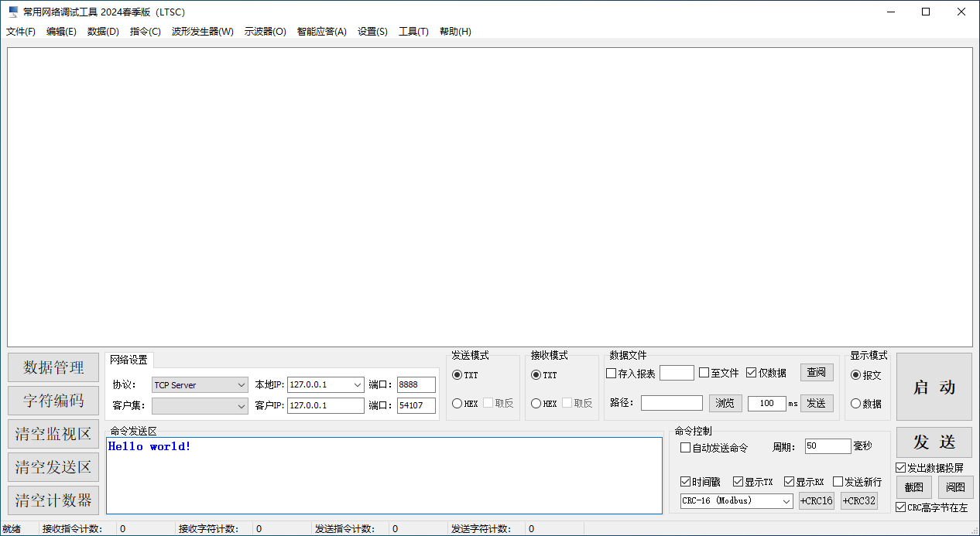
Task: Enable the 自动发送命令 checkbox
Action: 685,447
